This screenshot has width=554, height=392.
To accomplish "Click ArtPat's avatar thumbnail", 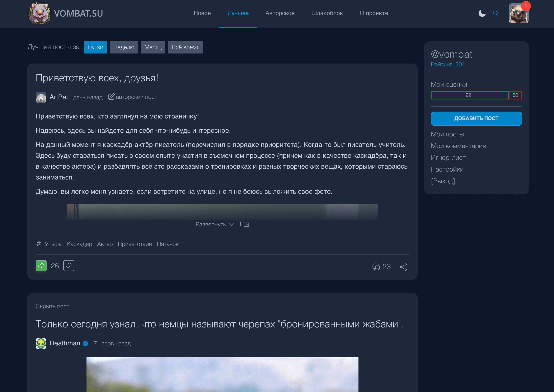I will pyautogui.click(x=41, y=97).
